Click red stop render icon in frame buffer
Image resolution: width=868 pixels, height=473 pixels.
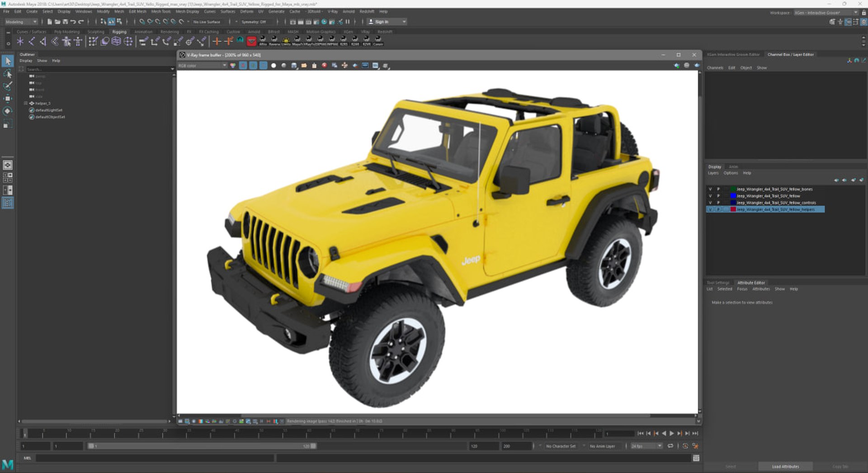324,66
